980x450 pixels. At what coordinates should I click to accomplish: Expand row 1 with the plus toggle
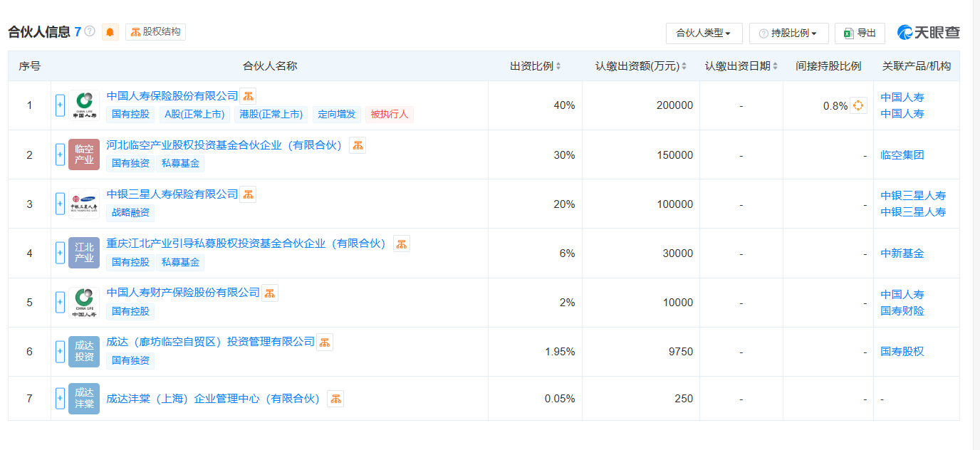pos(60,105)
